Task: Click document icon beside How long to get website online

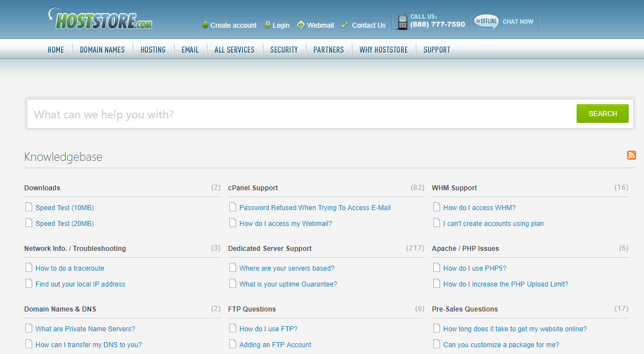Action: 437,328
